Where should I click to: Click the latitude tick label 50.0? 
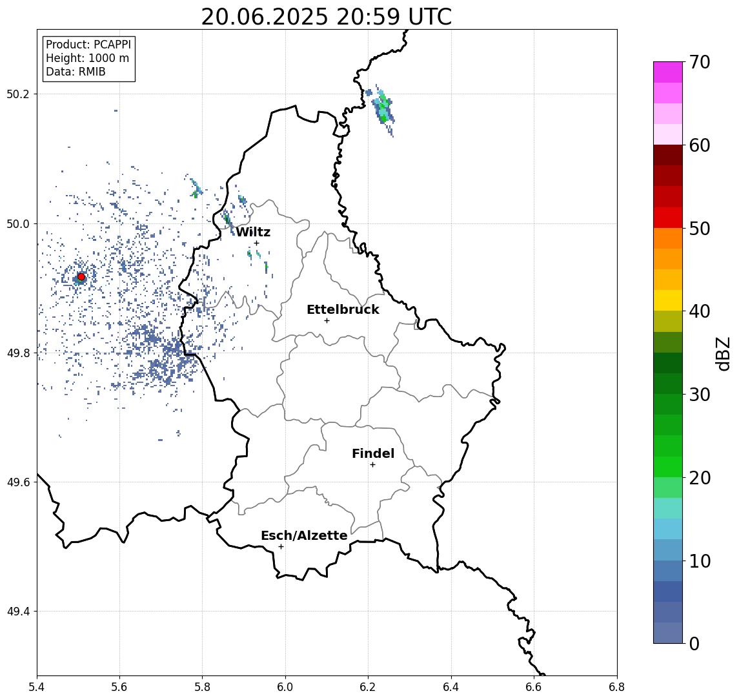click(x=17, y=223)
